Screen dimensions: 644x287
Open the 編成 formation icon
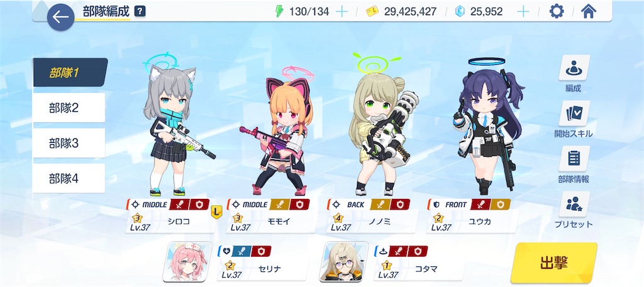click(574, 68)
